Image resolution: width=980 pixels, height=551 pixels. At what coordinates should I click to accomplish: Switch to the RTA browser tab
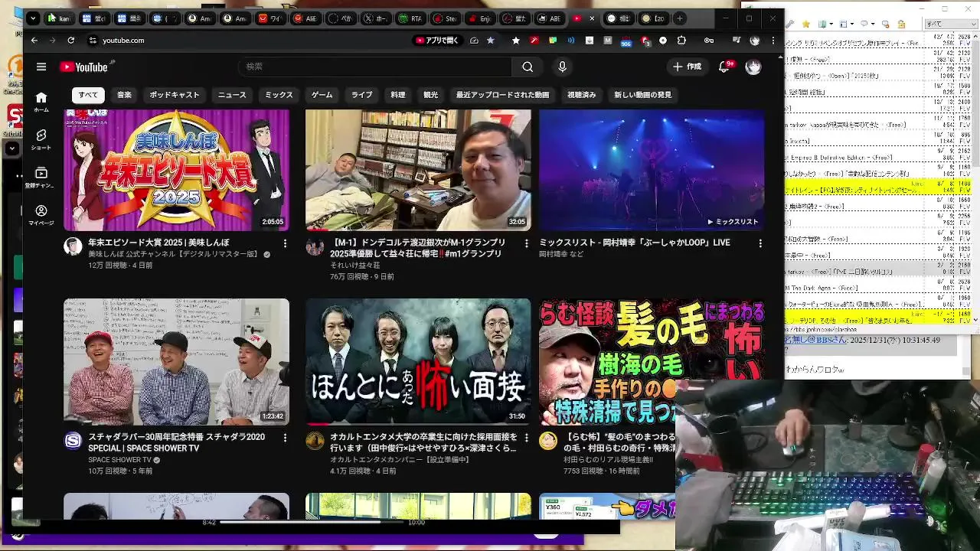point(410,18)
